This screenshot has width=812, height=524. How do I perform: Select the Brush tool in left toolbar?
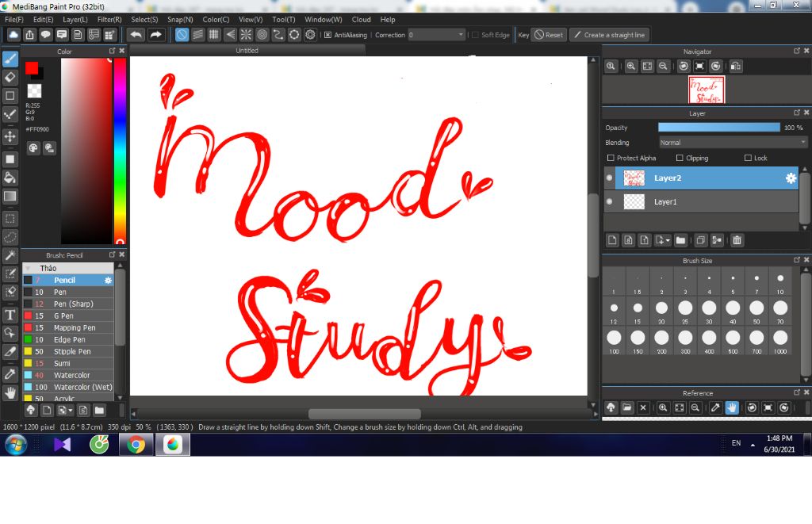pyautogui.click(x=10, y=59)
